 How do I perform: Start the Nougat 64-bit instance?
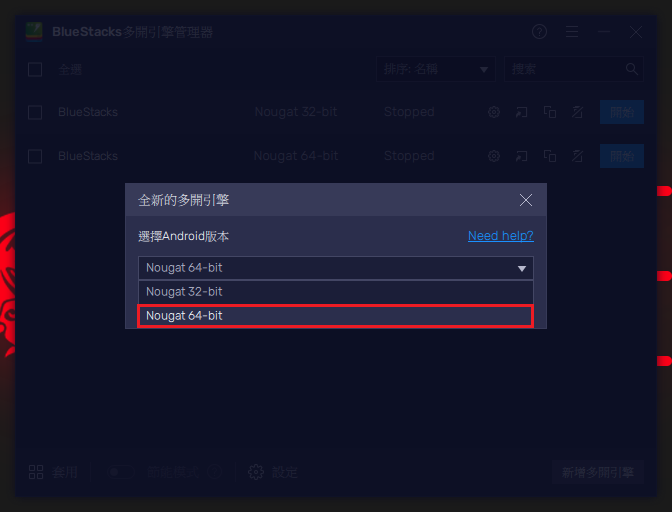click(621, 156)
